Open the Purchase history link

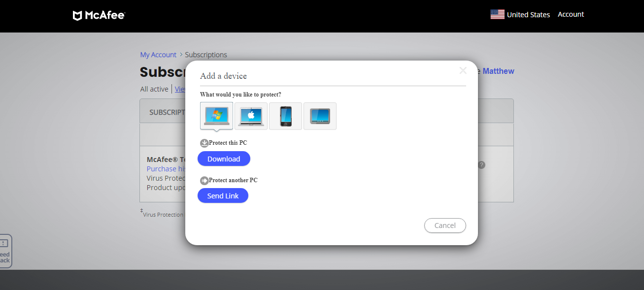tap(166, 169)
